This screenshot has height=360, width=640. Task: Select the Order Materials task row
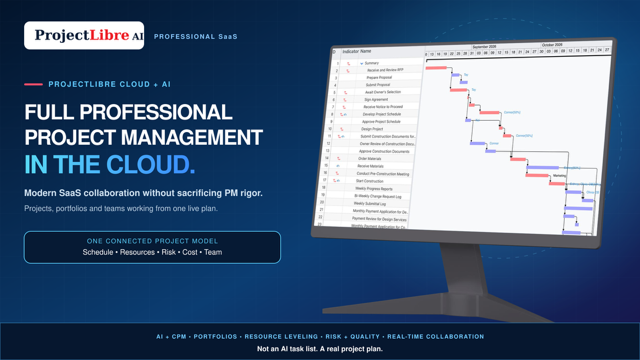coord(369,159)
